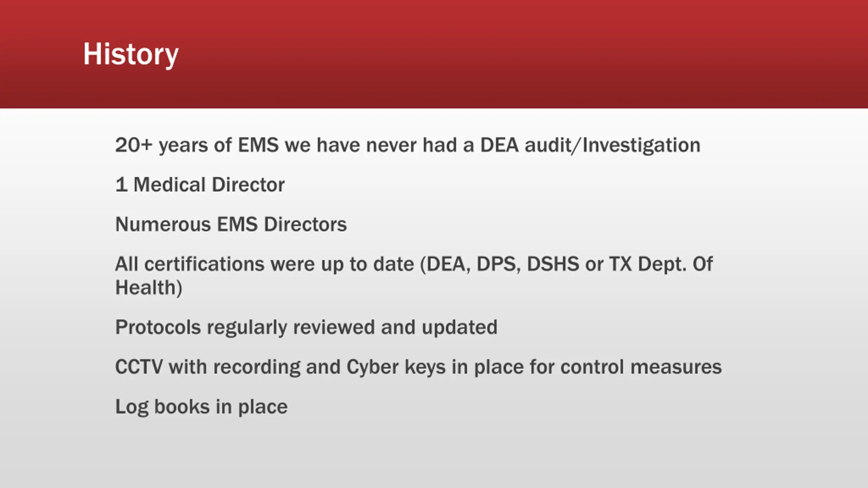Click the word 'Director' after Medical
The width and height of the screenshot is (868, 488).
coord(249,185)
